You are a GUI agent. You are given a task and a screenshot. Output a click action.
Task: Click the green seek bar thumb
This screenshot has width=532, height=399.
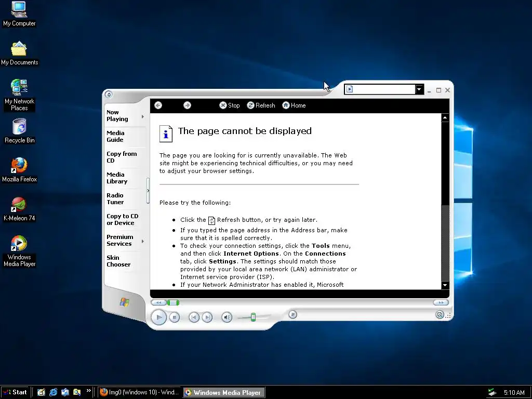pyautogui.click(x=173, y=302)
